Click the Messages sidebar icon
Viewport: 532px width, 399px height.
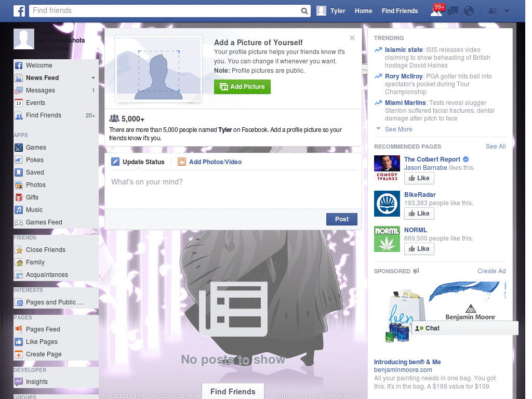point(19,90)
